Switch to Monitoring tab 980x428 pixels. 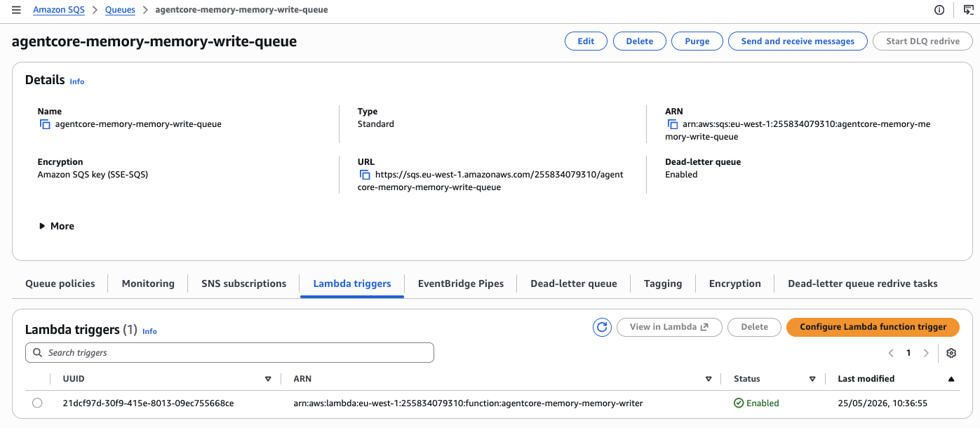[x=148, y=283]
